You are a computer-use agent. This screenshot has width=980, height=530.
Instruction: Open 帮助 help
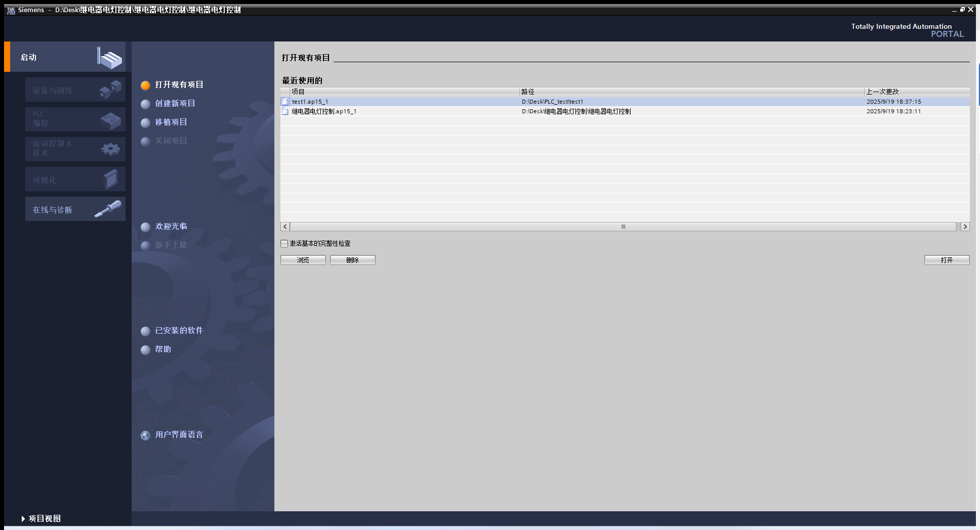(163, 349)
